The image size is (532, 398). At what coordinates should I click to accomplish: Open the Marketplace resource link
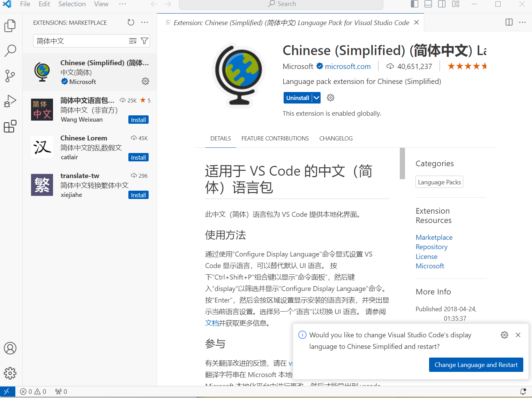click(434, 237)
